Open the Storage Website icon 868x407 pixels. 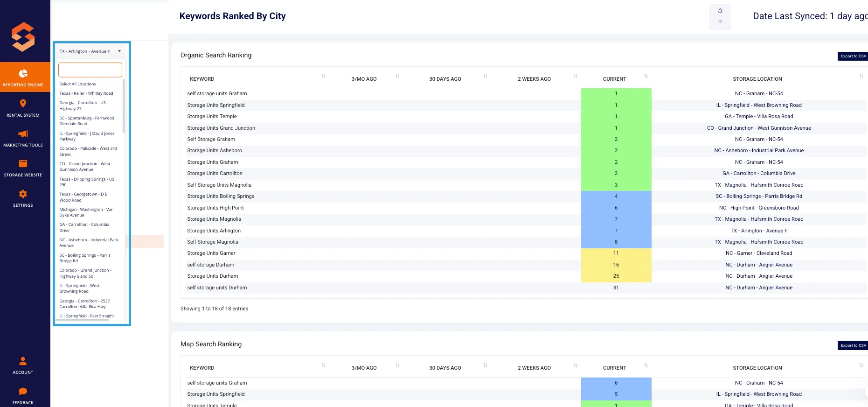pyautogui.click(x=23, y=163)
